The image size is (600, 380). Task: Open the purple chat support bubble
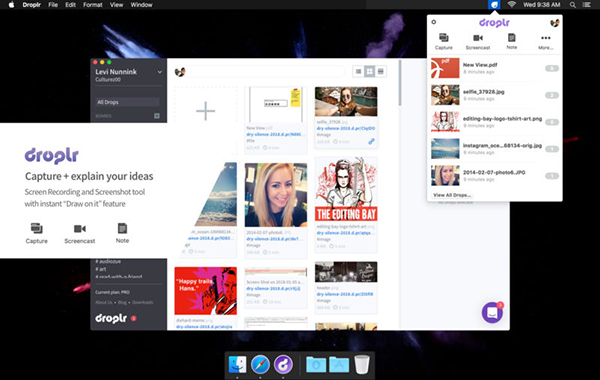492,313
